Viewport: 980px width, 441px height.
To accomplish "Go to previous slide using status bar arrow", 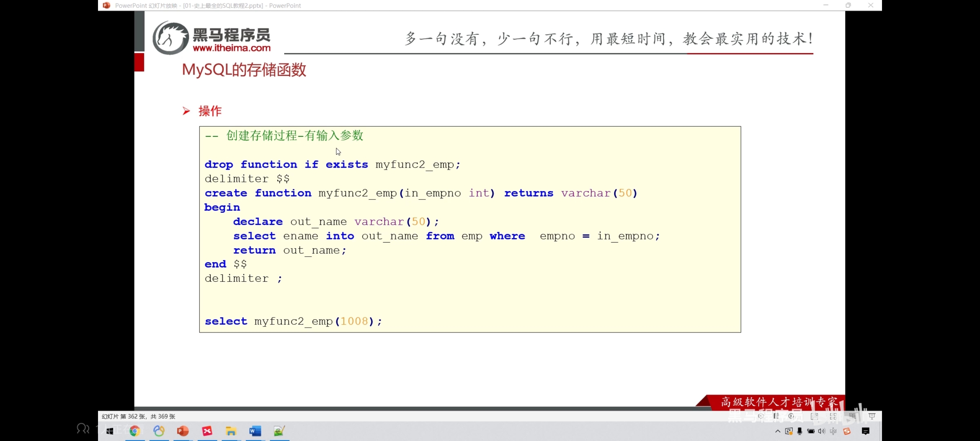I will [761, 416].
